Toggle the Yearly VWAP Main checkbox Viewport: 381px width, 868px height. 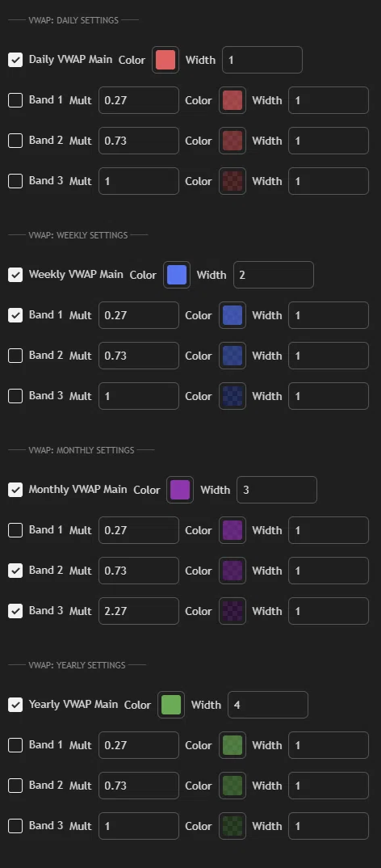(x=15, y=705)
